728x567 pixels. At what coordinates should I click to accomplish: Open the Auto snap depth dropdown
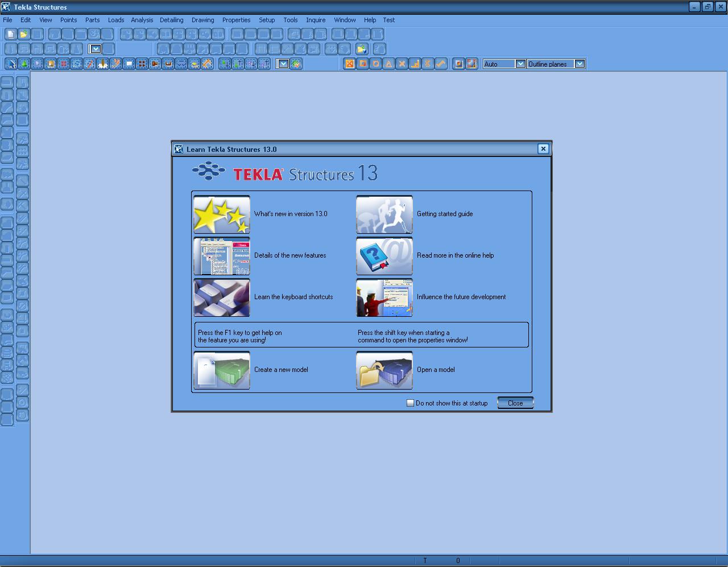[520, 64]
